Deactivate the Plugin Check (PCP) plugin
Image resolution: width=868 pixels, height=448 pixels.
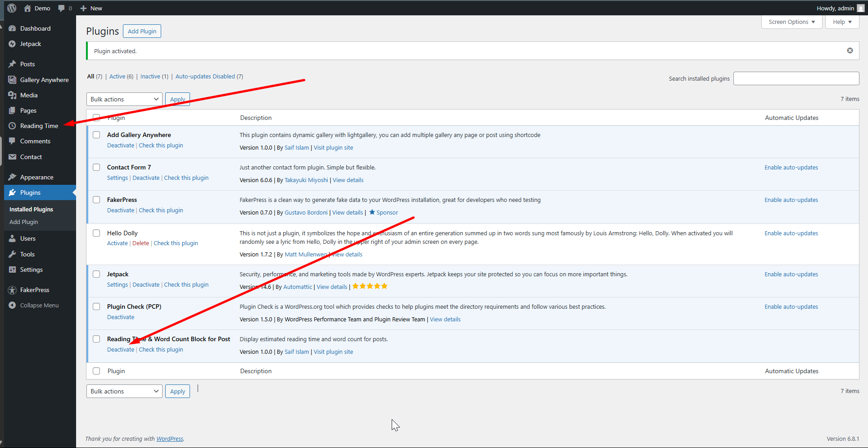(x=121, y=317)
